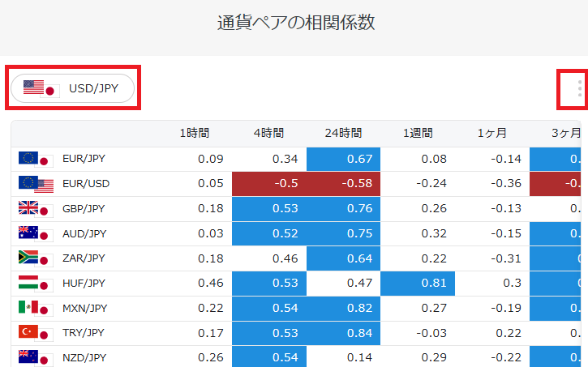Viewport: 588px width, 367px height.
Task: Click the NZD/JPY 24-hour value 0.14
Action: pyautogui.click(x=359, y=357)
